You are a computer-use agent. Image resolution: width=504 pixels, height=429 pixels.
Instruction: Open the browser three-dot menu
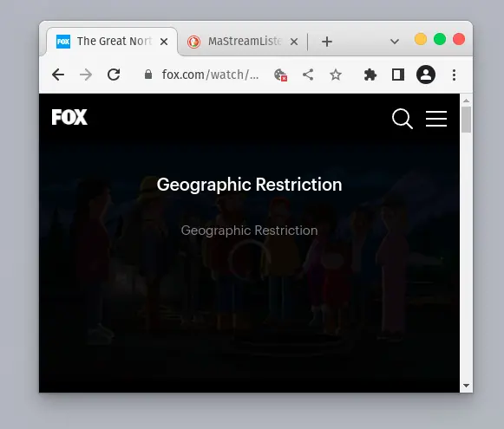(x=454, y=75)
